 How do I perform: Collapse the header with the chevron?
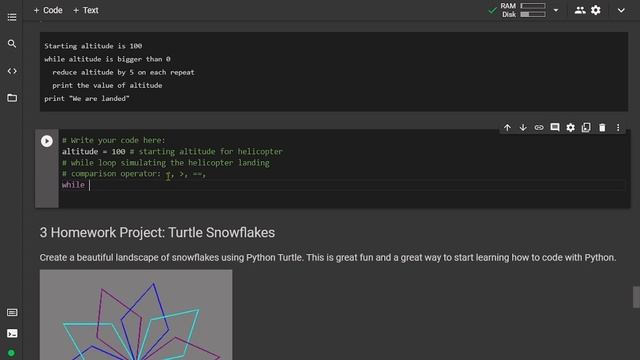point(621,10)
